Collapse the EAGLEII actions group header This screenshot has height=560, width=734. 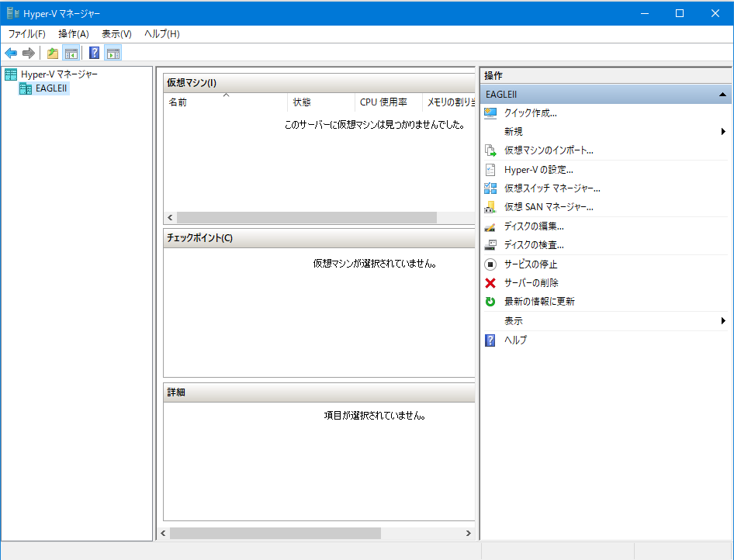(722, 94)
